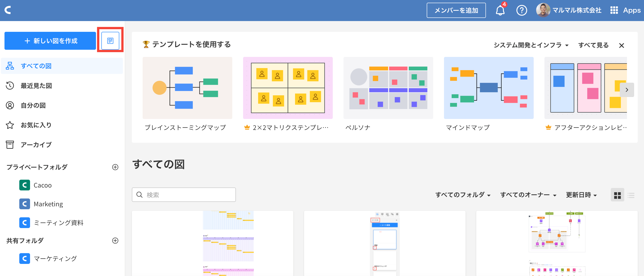Open the AWS architecture diagram card
The height and width of the screenshot is (276, 644).
[x=557, y=244]
